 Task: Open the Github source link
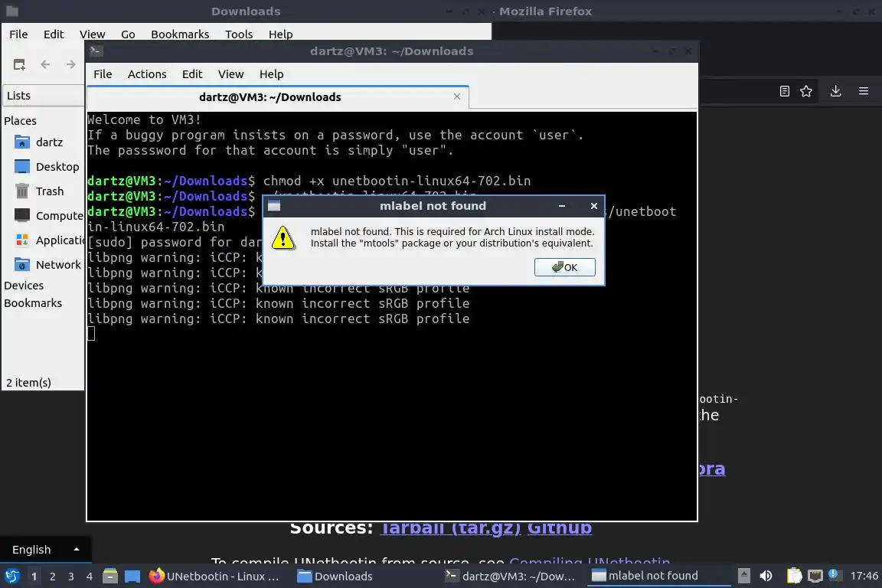point(559,528)
